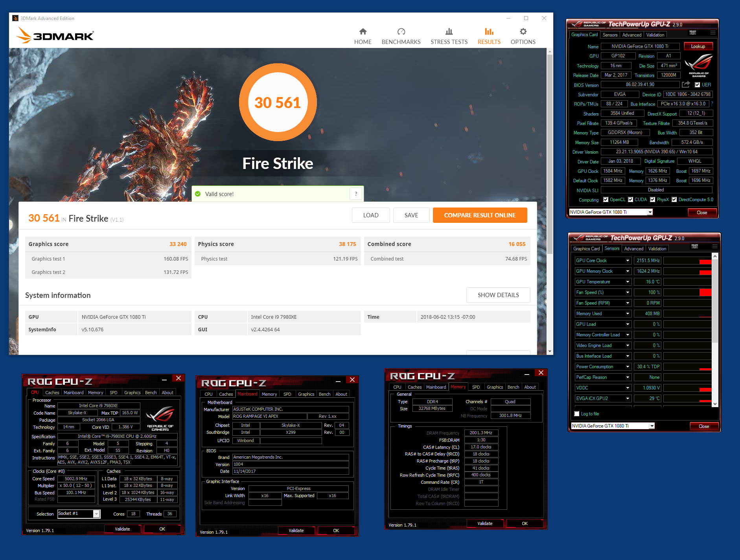Click the BIOS export share icon in GPU-Z

pos(686,84)
